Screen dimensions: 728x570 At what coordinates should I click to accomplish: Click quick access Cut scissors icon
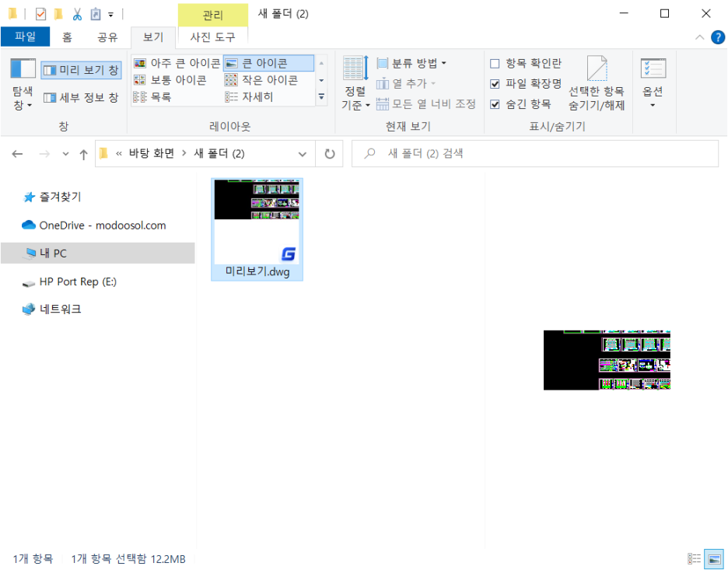point(77,14)
